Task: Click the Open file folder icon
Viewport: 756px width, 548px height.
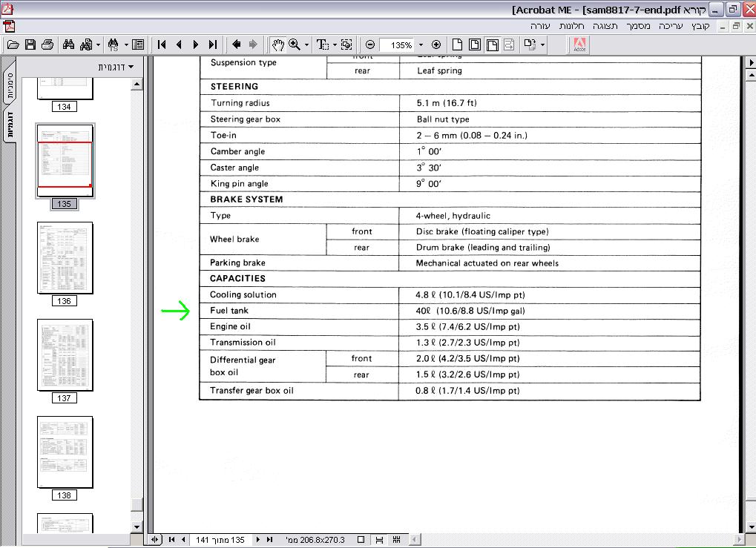Action: [x=13, y=45]
